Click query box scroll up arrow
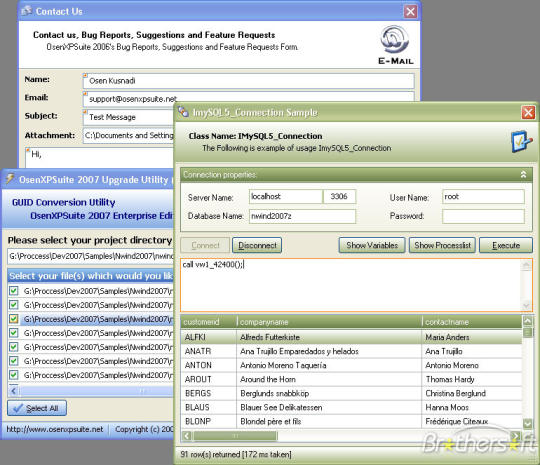This screenshot has height=465, width=540. click(527, 265)
